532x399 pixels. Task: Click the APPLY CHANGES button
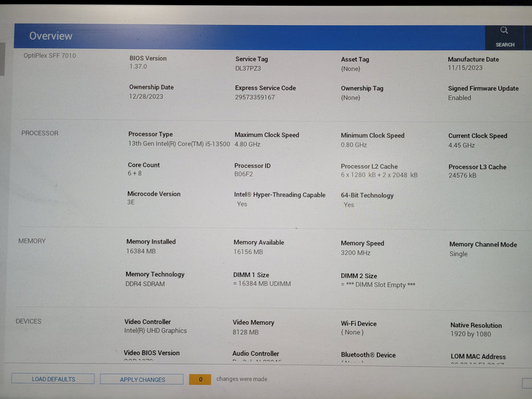142,379
